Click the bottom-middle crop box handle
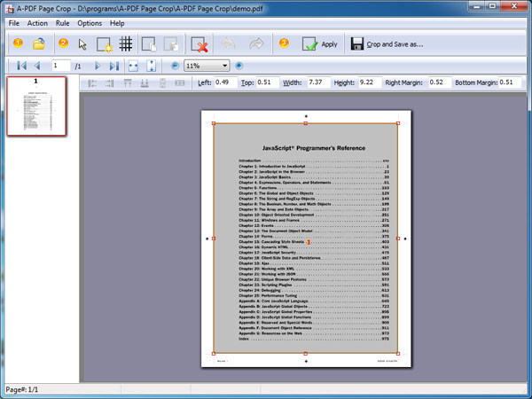The height and width of the screenshot is (399, 532). point(306,354)
